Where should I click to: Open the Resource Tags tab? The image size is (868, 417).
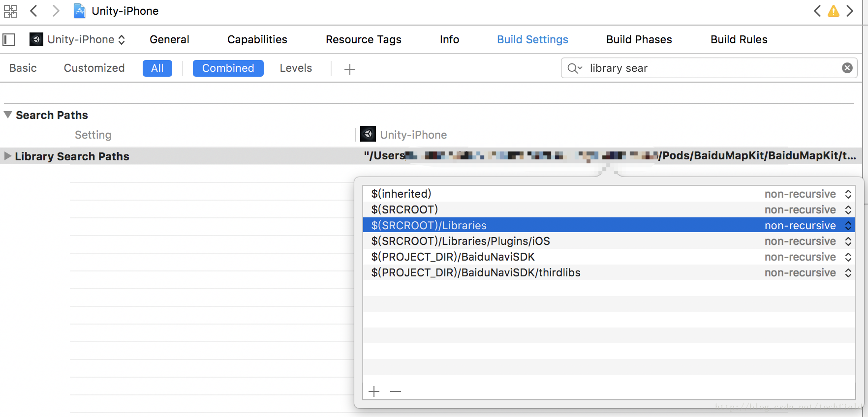[363, 39]
